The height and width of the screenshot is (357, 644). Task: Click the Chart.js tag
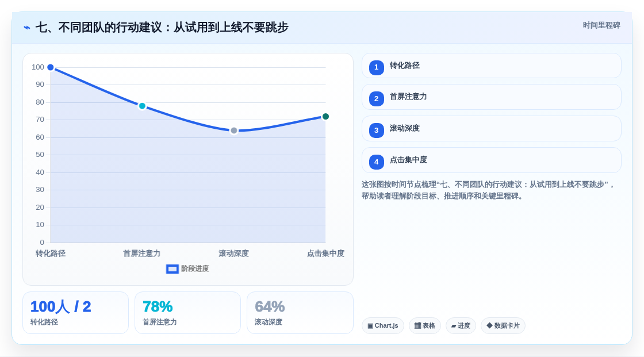383,326
